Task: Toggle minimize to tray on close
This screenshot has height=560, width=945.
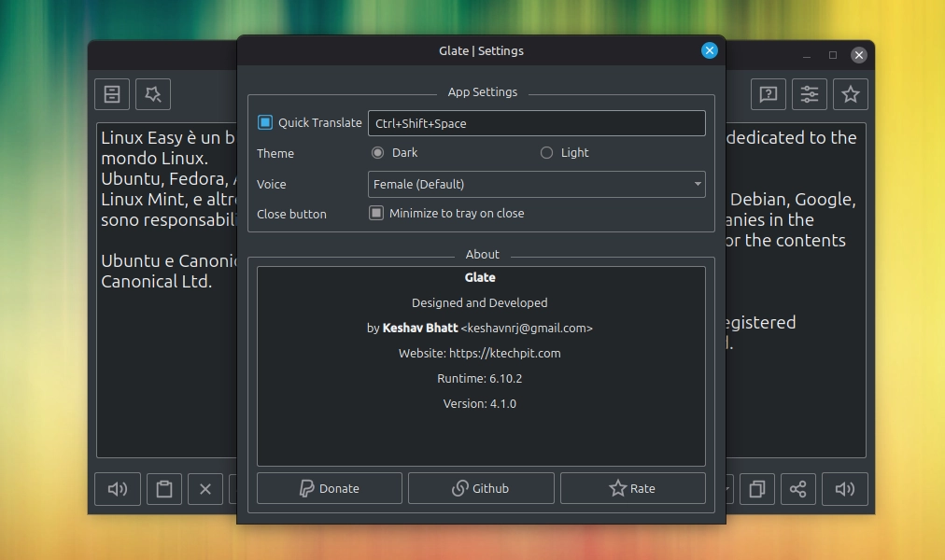Action: click(x=376, y=213)
